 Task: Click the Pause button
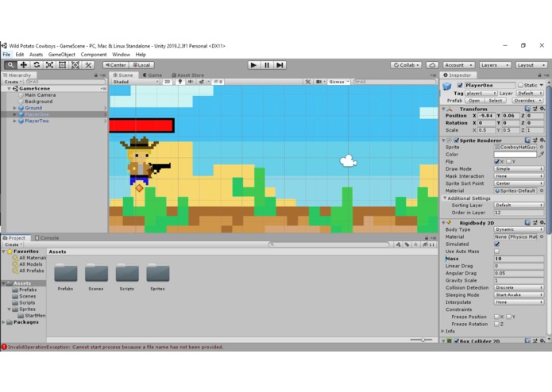pos(267,65)
